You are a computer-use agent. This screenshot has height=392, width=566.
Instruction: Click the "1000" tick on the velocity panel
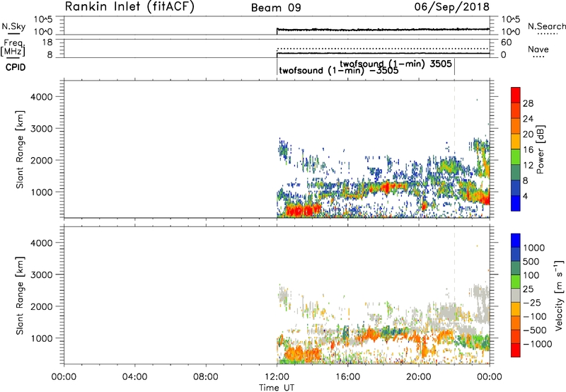click(41, 338)
